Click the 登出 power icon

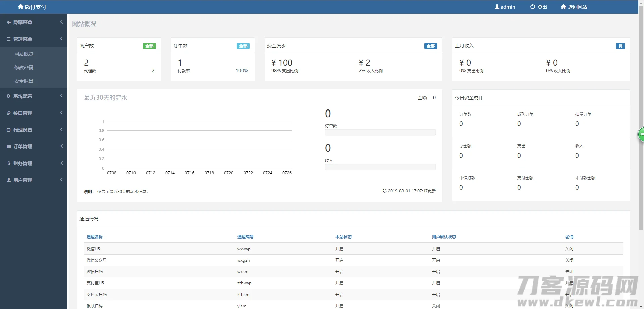click(532, 7)
